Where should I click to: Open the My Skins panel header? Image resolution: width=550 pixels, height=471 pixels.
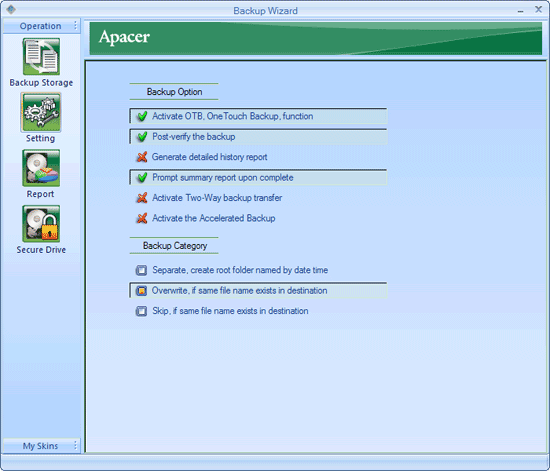(x=41, y=445)
